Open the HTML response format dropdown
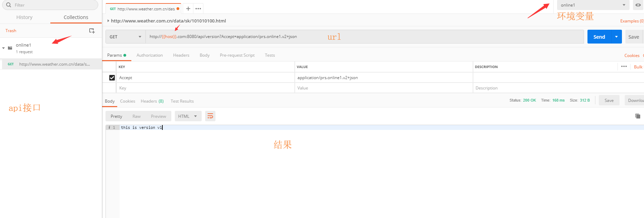The height and width of the screenshot is (218, 644). pyautogui.click(x=188, y=116)
